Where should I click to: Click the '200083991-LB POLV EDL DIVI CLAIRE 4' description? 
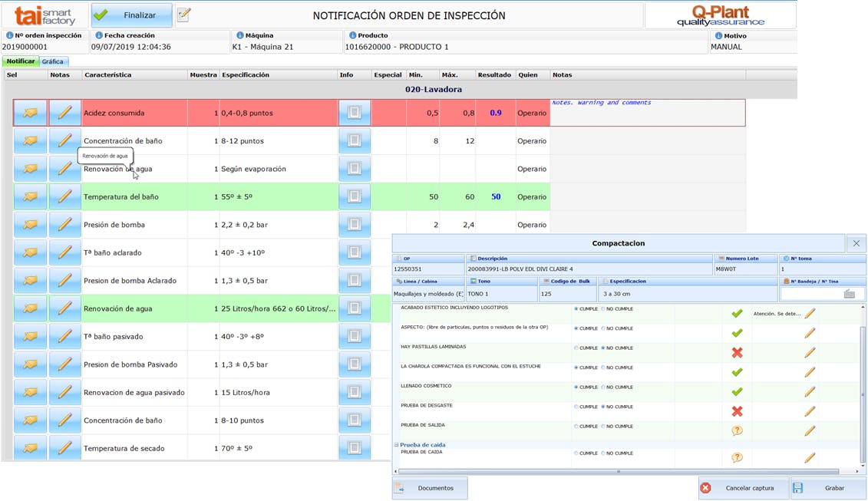(520, 269)
